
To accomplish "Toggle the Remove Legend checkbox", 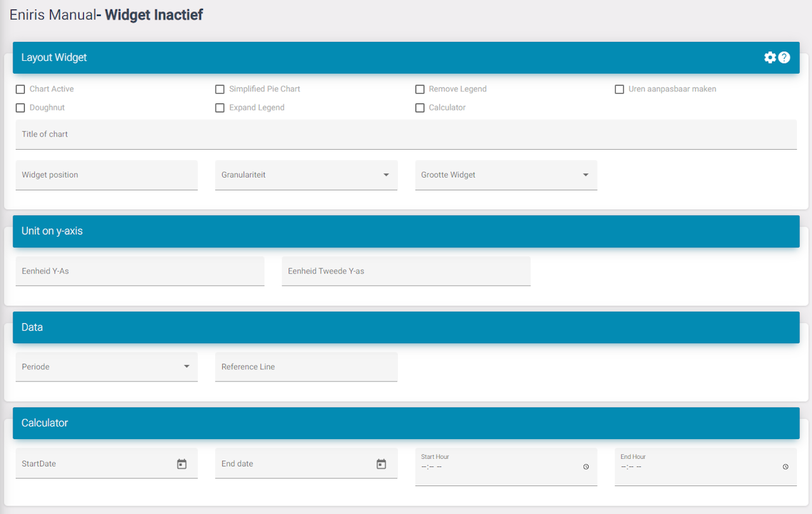I will tap(420, 89).
